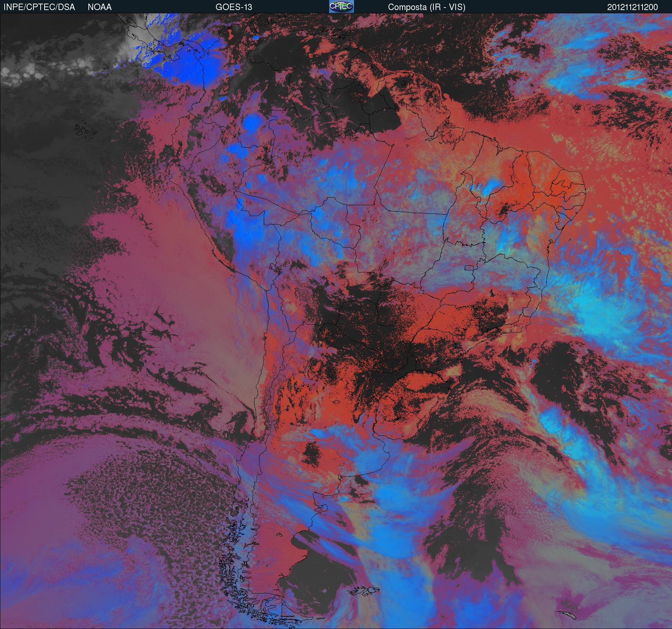The image size is (672, 629).
Task: Select the INPE/CPTEC/DSA header text
Action: click(39, 7)
